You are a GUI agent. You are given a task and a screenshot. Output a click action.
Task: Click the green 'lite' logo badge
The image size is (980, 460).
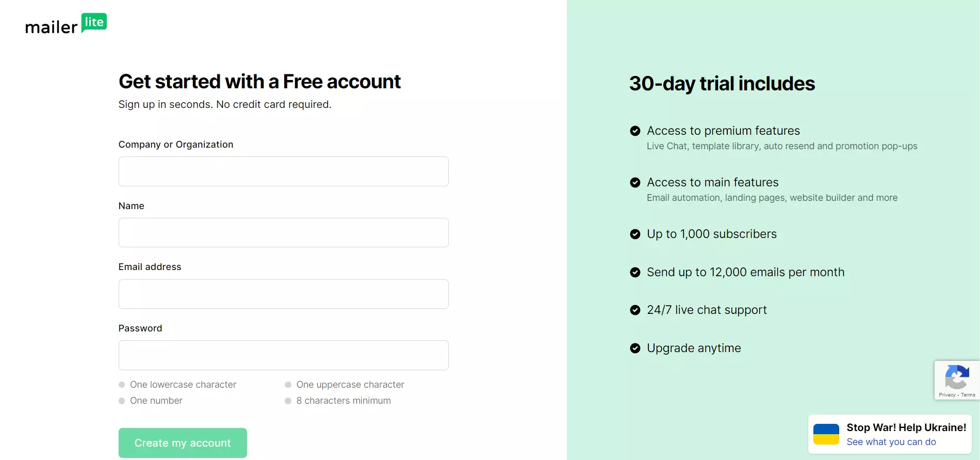(95, 23)
